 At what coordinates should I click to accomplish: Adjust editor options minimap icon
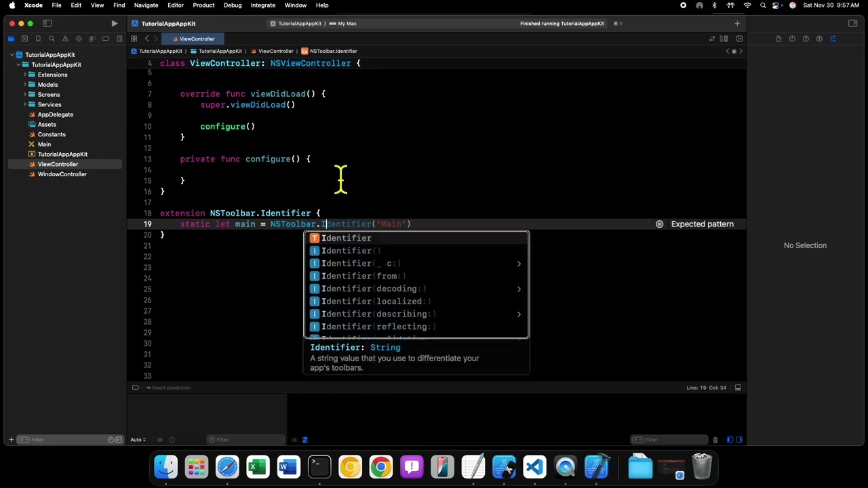click(x=724, y=39)
